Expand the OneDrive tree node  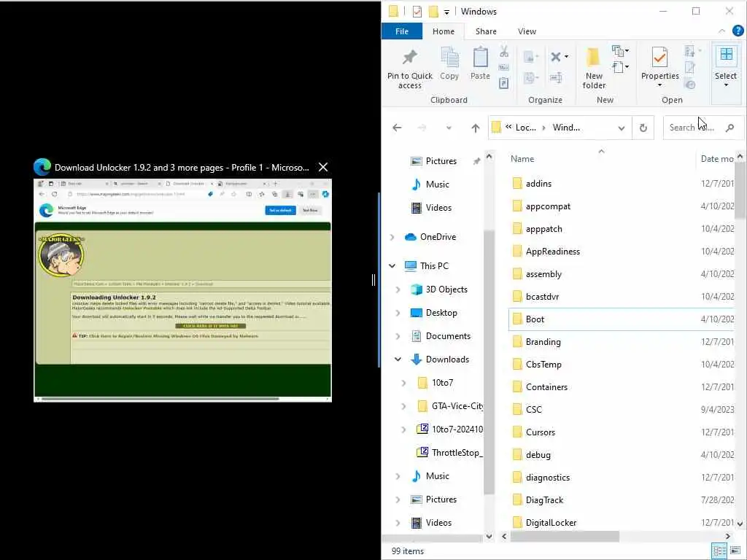click(x=392, y=237)
